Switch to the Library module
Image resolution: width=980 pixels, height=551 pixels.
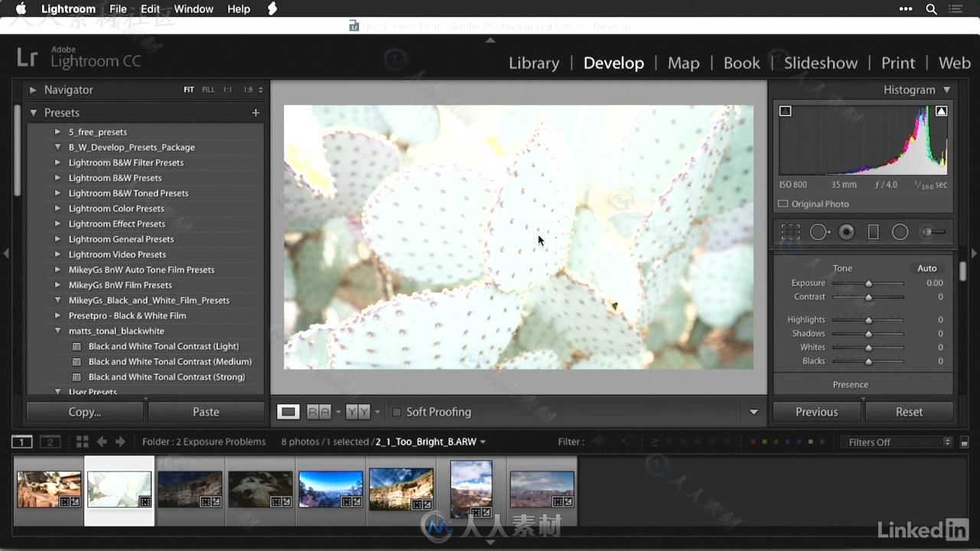click(x=534, y=63)
